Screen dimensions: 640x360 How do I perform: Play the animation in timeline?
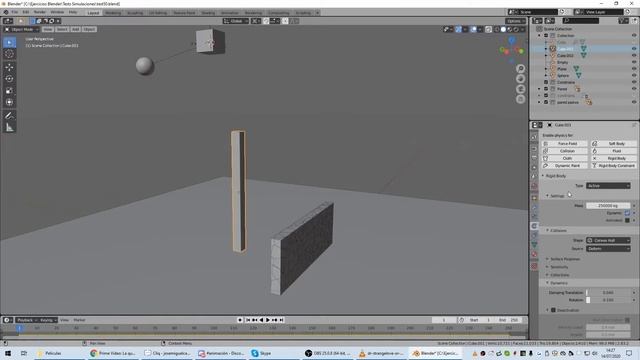268,320
